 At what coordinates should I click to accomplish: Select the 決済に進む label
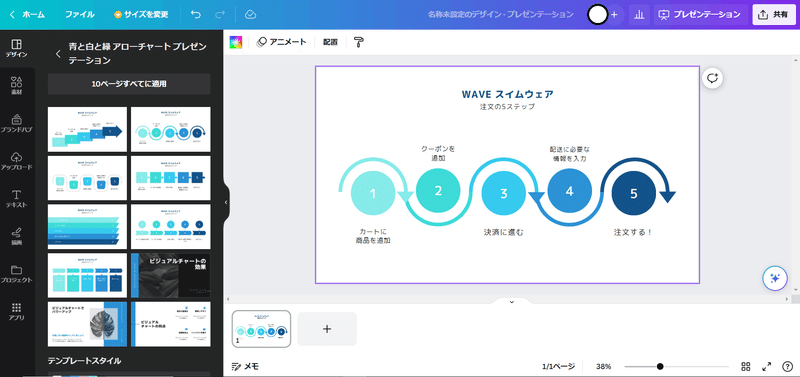[504, 232]
